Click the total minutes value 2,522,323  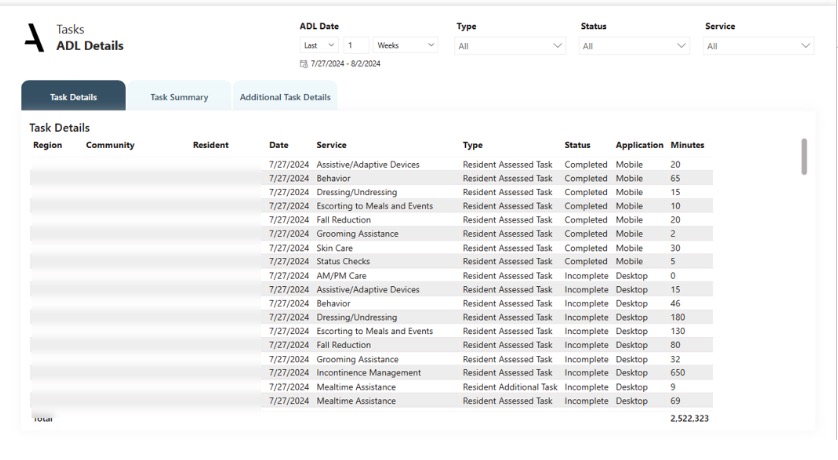point(689,418)
